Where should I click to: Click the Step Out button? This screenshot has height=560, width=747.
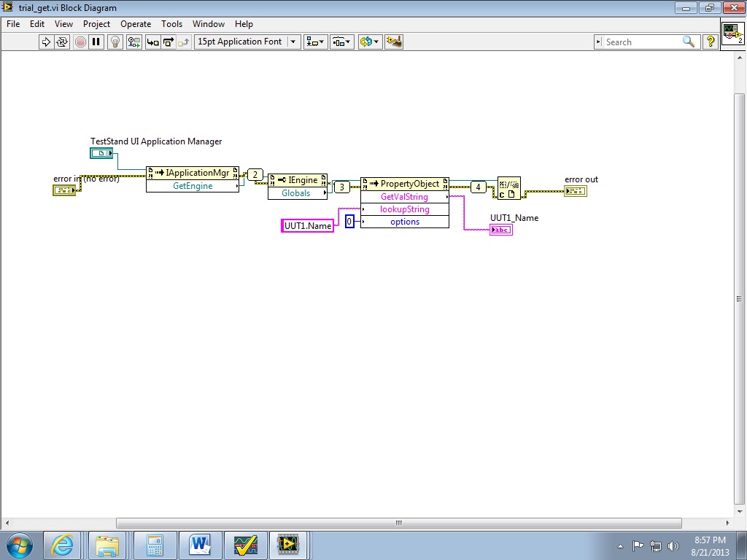tap(184, 42)
